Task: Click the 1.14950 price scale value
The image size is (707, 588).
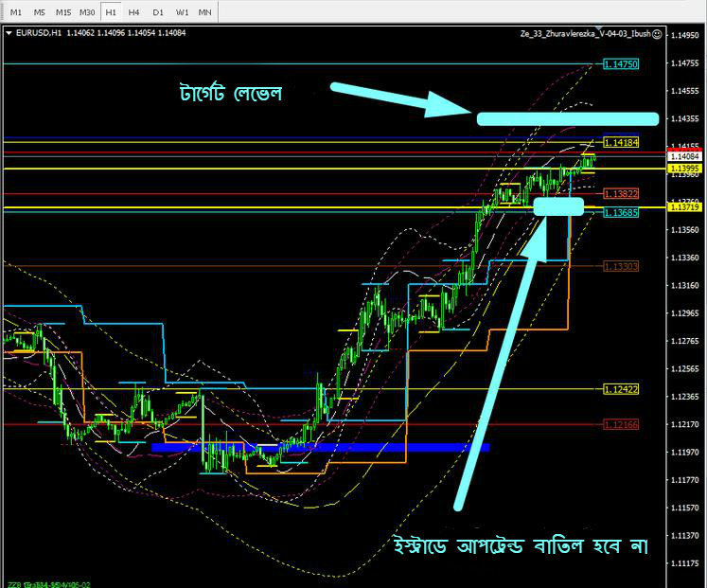Action: coord(685,36)
